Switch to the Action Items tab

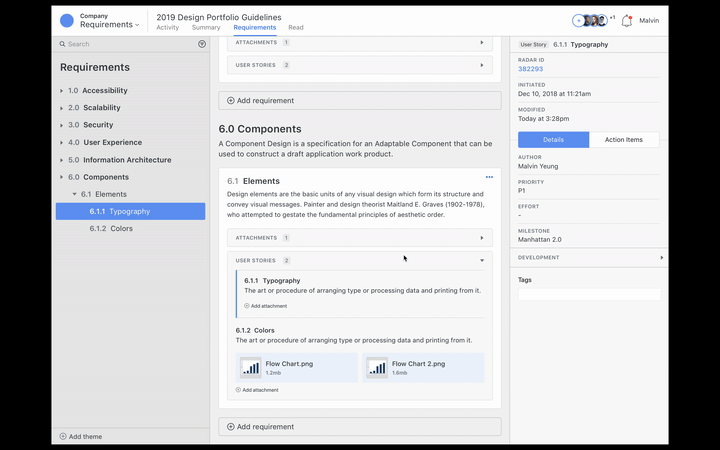pos(624,140)
